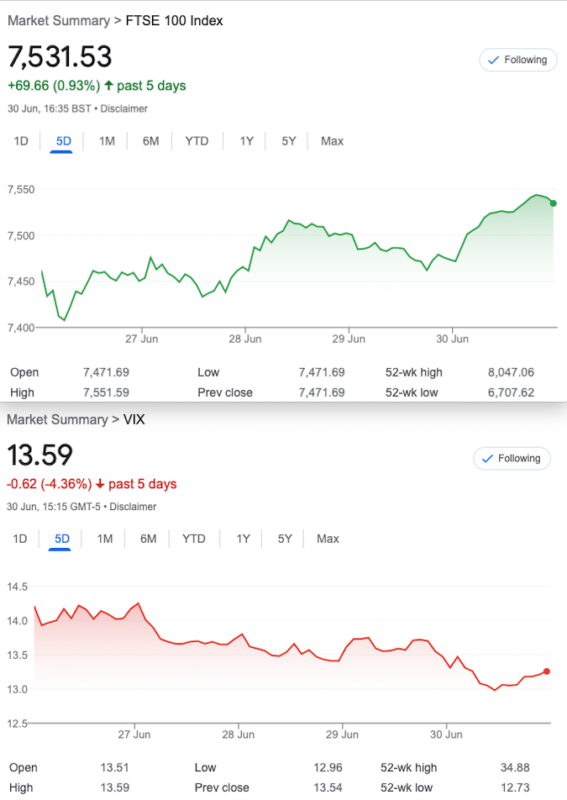Click 28 Jun label on VIX chart axis
The height and width of the screenshot is (800, 567).
point(238,734)
